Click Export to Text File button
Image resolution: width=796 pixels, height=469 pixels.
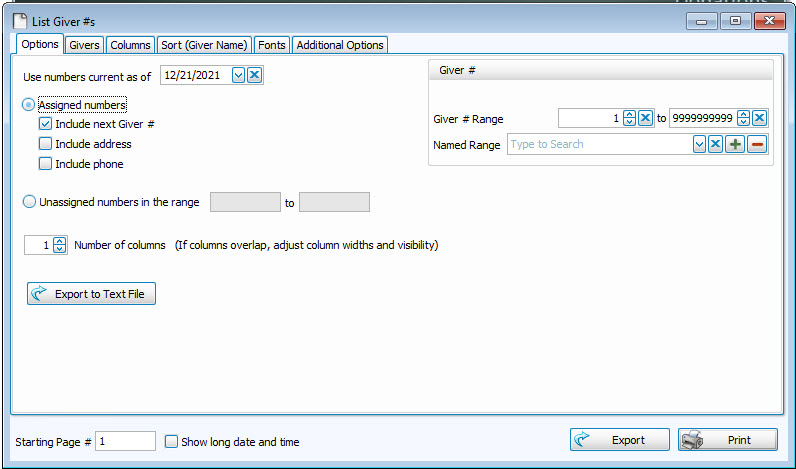pyautogui.click(x=91, y=294)
